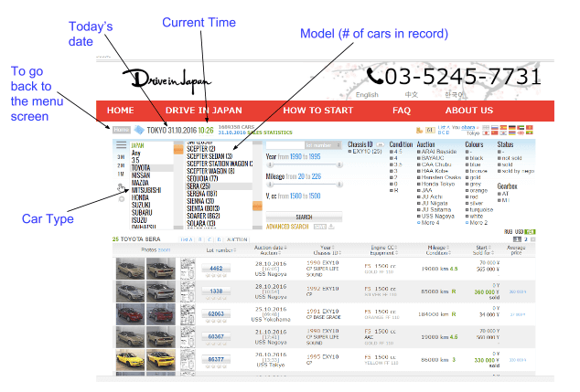Click the Year range slider right handle
Image resolution: width=580 pixels, height=392 pixels.
point(338,164)
